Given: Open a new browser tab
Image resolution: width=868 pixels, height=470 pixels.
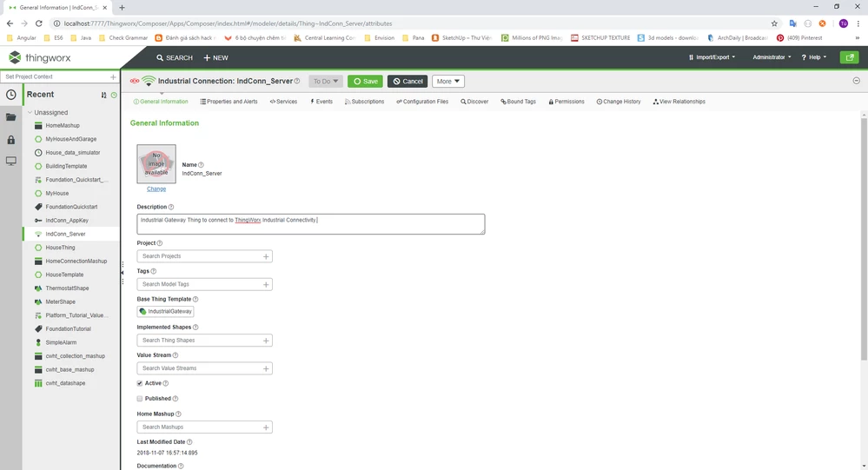Looking at the screenshot, I should coord(122,8).
